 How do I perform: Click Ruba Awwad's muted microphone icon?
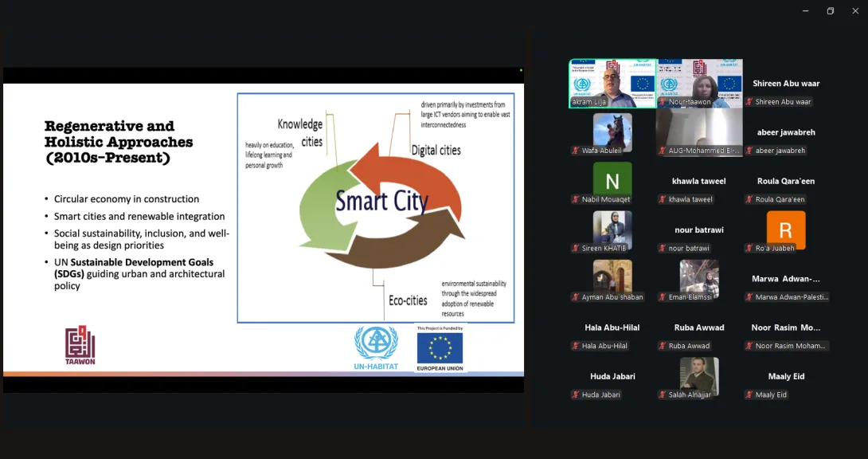[663, 346]
